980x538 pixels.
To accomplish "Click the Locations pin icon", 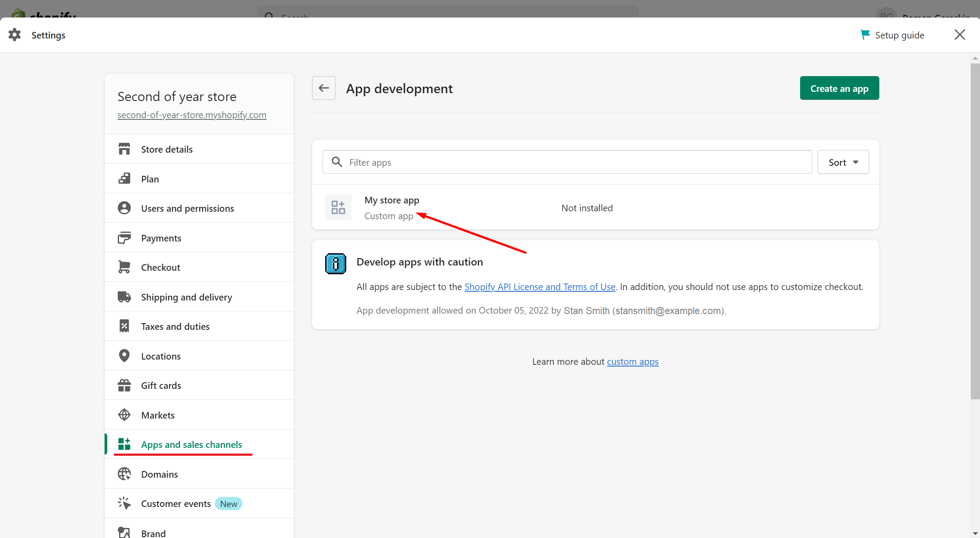I will pos(124,356).
